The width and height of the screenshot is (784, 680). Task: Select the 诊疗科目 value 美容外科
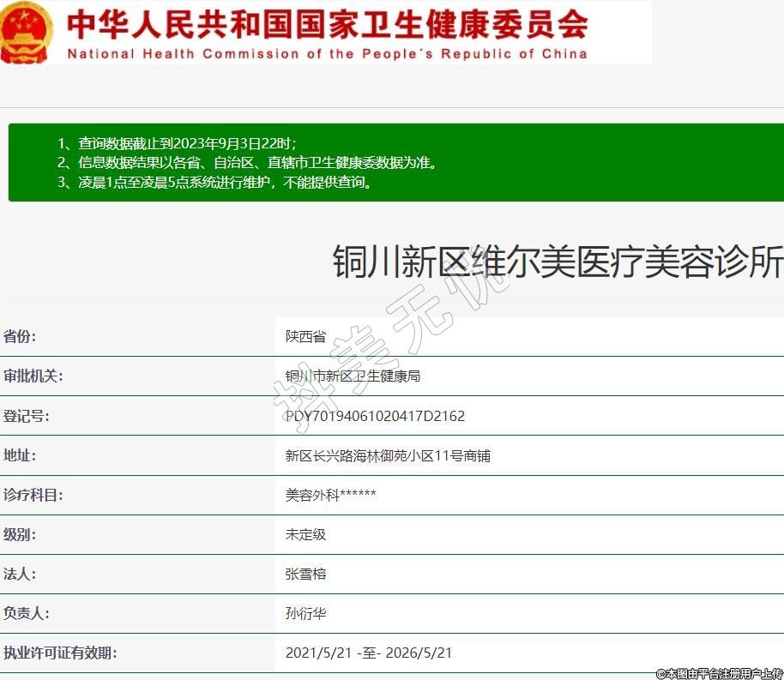click(x=330, y=495)
